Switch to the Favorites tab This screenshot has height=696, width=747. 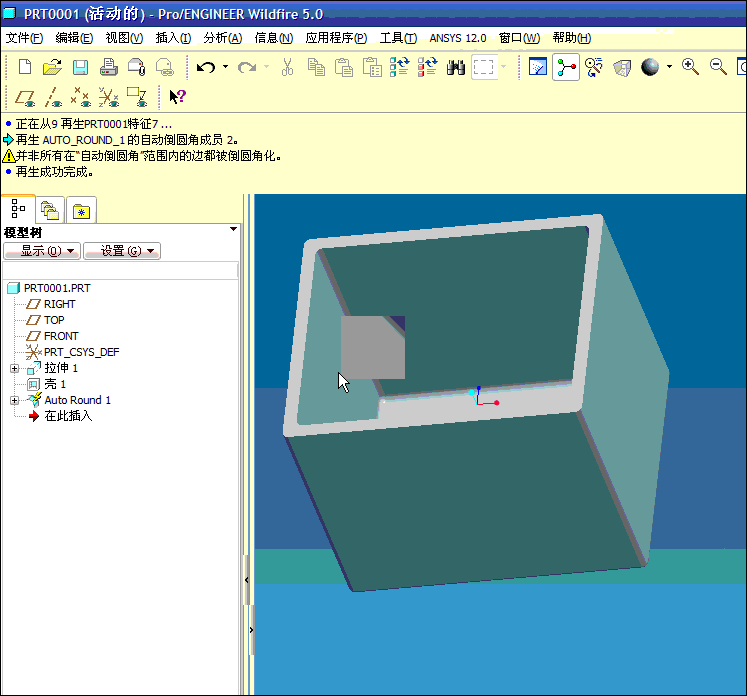point(81,211)
